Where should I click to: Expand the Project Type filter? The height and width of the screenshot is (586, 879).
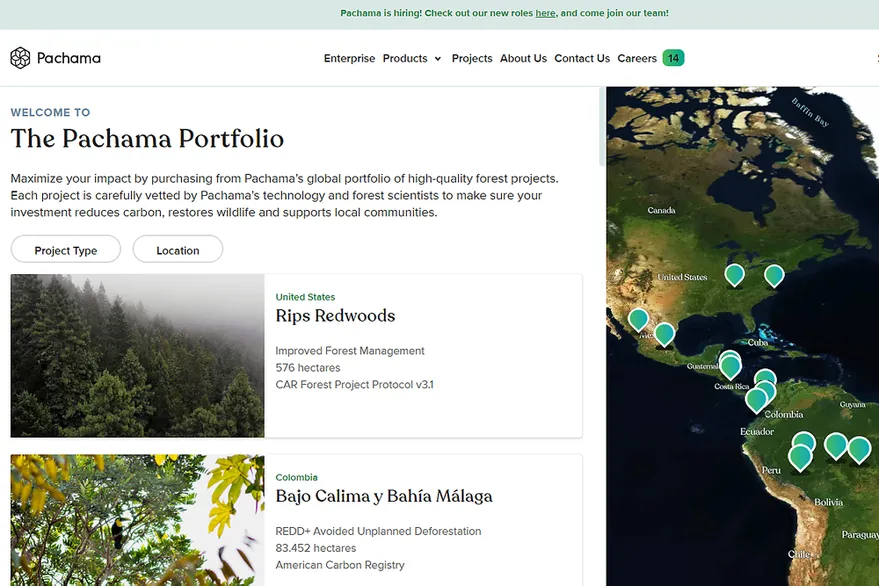point(66,250)
